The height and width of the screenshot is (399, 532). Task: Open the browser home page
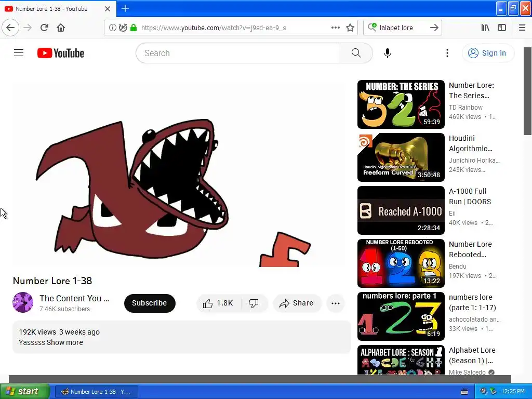pos(61,28)
